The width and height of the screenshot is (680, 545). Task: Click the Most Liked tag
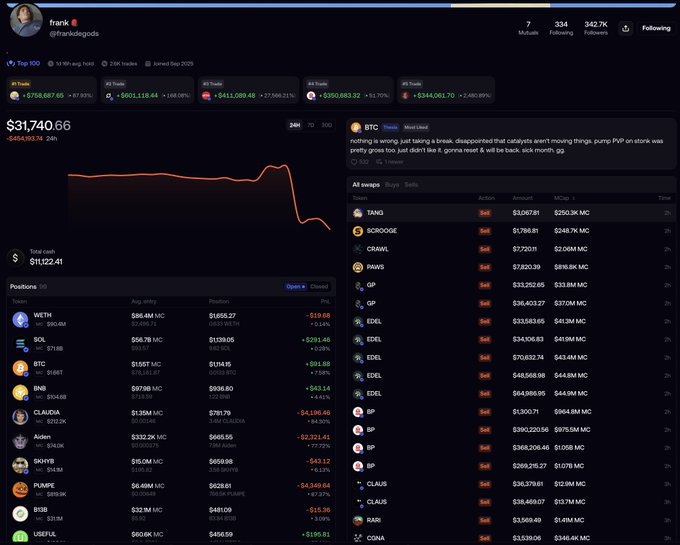click(x=416, y=127)
